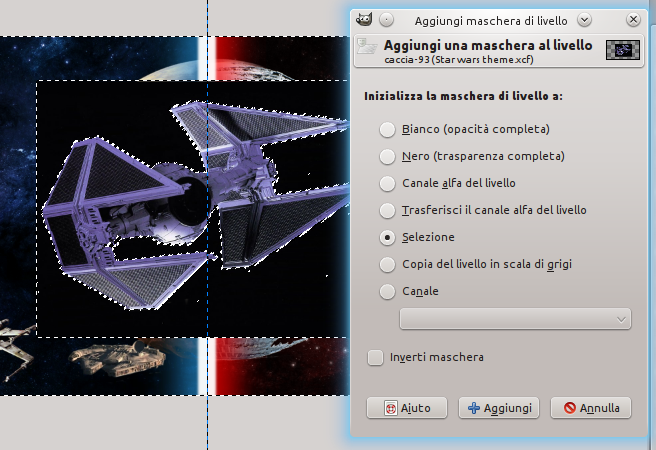Image resolution: width=656 pixels, height=450 pixels.
Task: Expand channel list using the dropdown arrow
Action: click(621, 320)
